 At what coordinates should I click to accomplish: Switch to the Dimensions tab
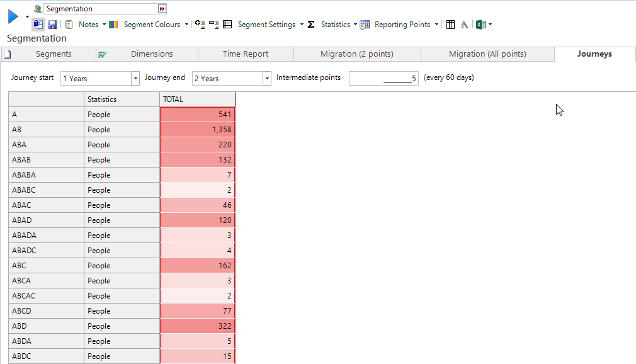[152, 54]
